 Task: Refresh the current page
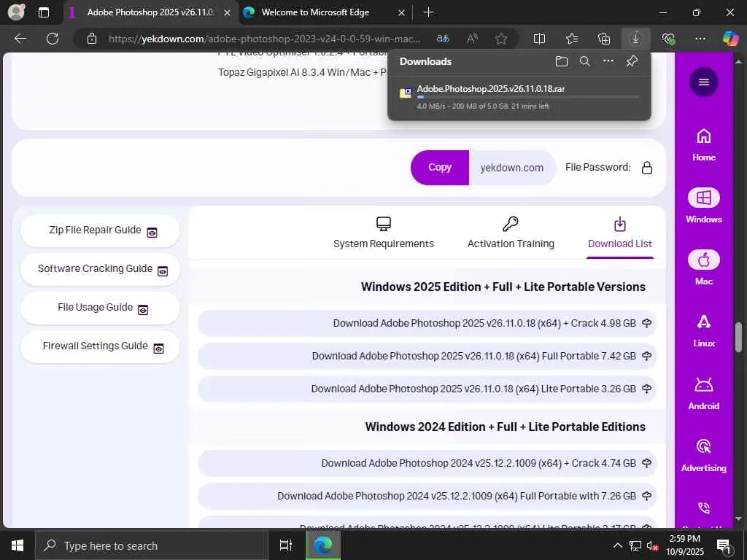[53, 39]
